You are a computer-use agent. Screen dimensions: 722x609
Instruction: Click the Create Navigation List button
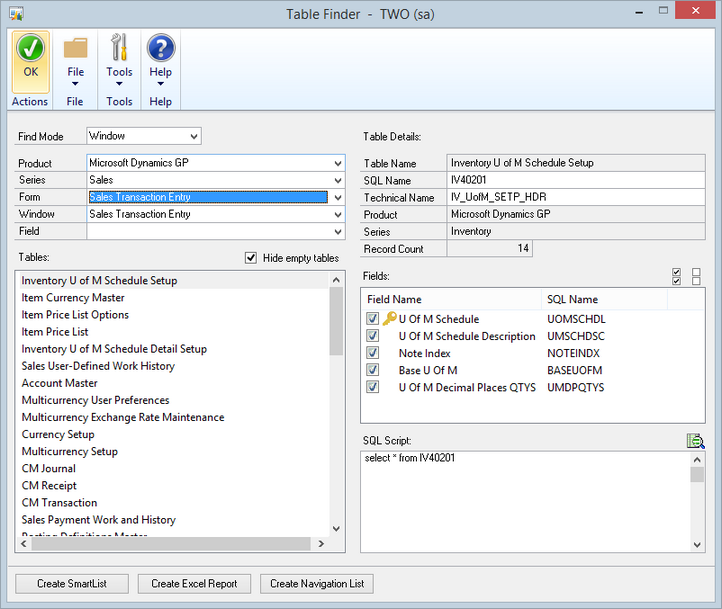317,584
